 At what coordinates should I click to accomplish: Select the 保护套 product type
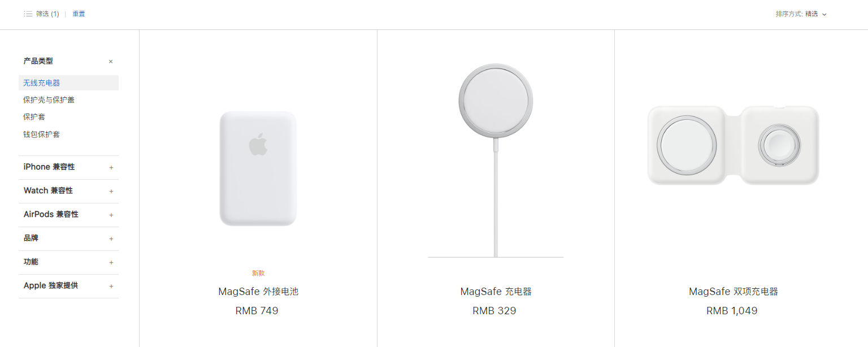pyautogui.click(x=34, y=117)
